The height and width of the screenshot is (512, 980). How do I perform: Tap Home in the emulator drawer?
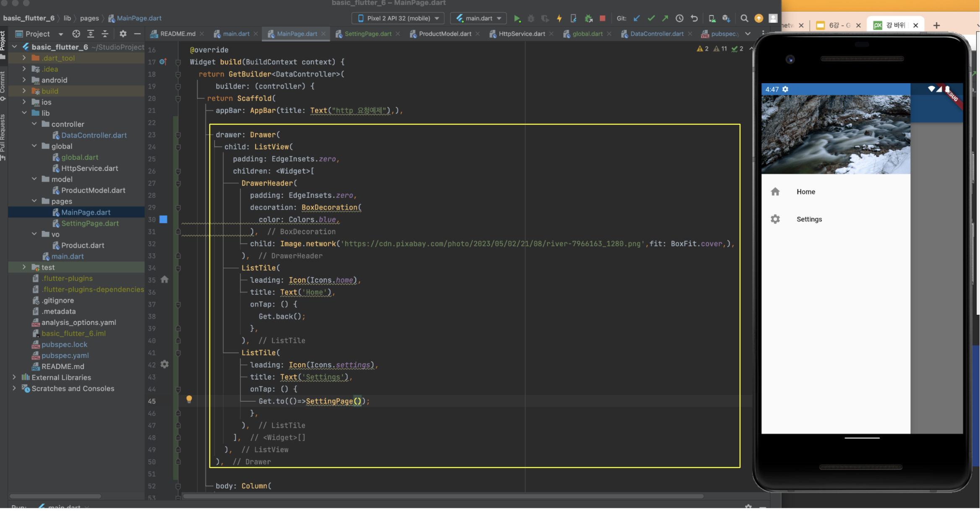pyautogui.click(x=805, y=192)
